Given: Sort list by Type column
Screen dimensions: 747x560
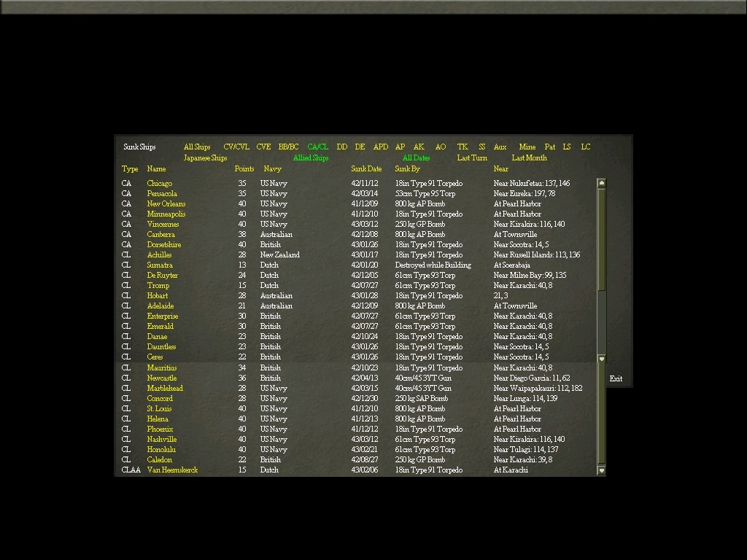Looking at the screenshot, I should 130,168.
